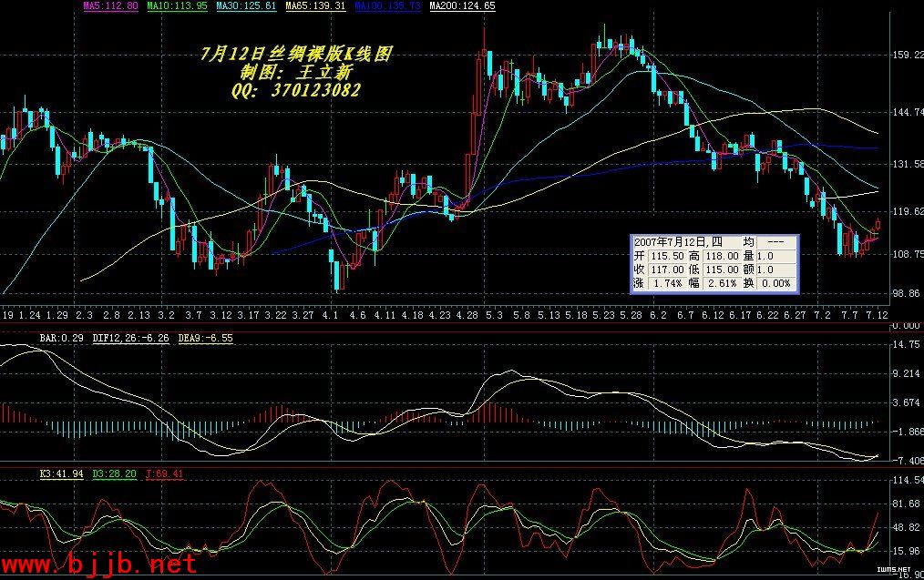Click the date 2007年7月12日 in the info box
The image size is (924, 580).
pyautogui.click(x=670, y=242)
